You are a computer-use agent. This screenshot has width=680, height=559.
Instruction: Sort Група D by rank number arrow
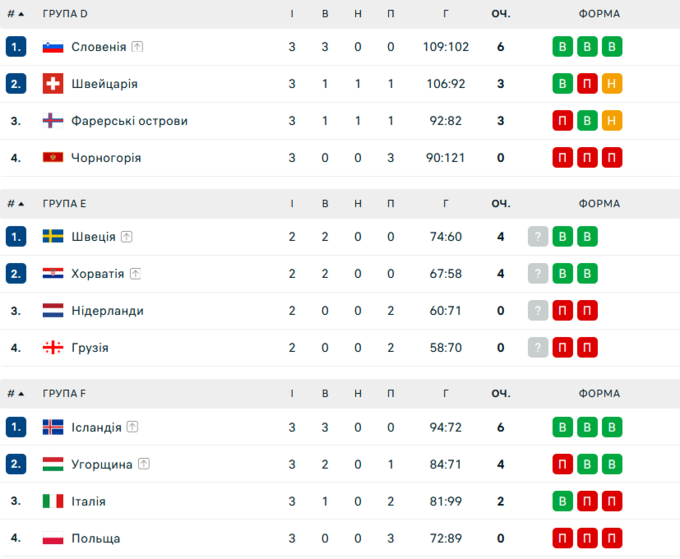tap(16, 14)
